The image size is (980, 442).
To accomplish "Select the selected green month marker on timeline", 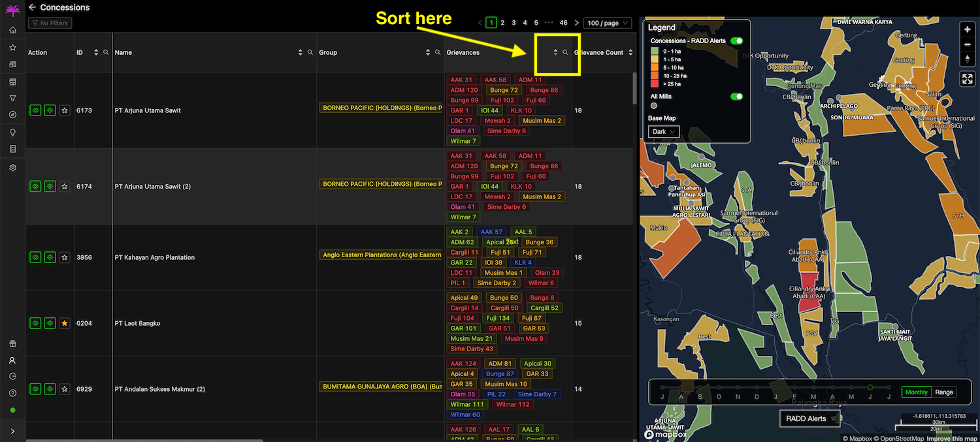I will pyautogui.click(x=870, y=387).
